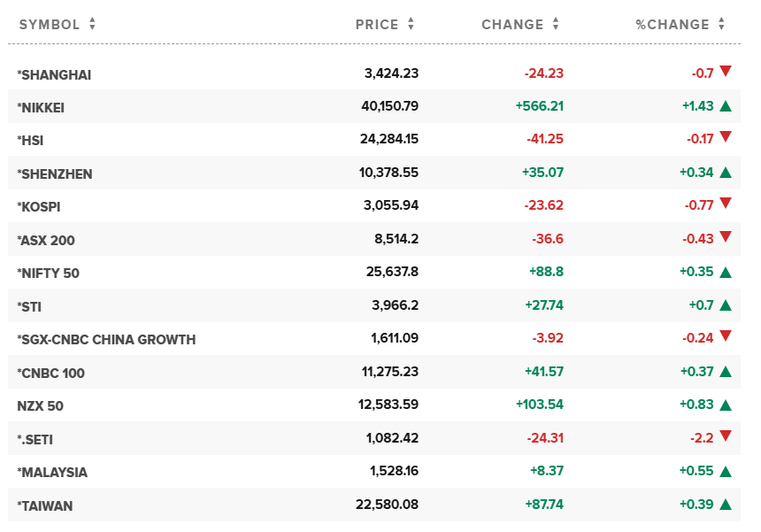Image resolution: width=761 pixels, height=532 pixels.
Task: Click the green up arrow beside TAIWAN
Action: [726, 505]
